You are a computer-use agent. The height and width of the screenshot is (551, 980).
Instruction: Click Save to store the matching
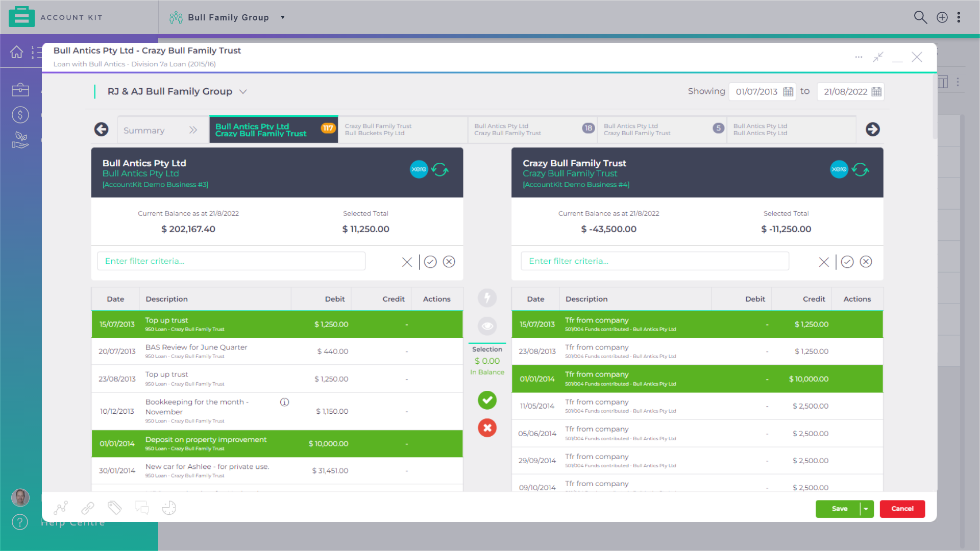839,509
